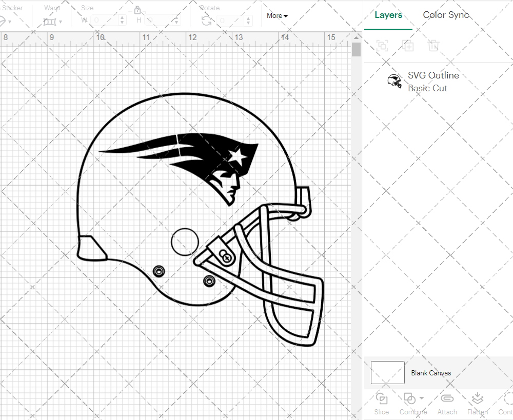The image size is (513, 420).
Task: Click the Group layers icon
Action: click(382, 46)
